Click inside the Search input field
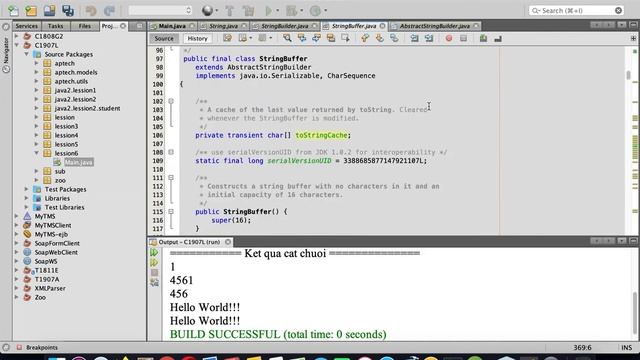Image resolution: width=640 pixels, height=360 pixels. [x=576, y=10]
